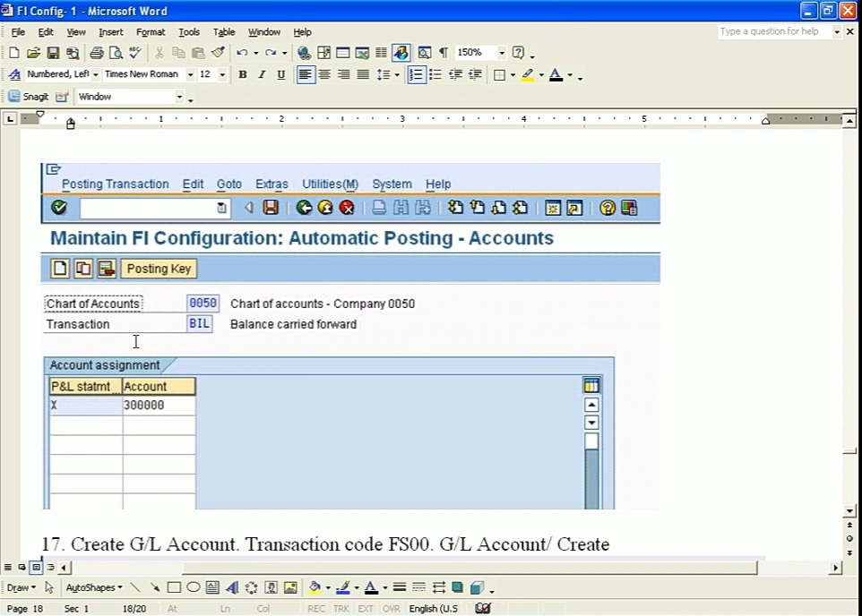This screenshot has height=616, width=862.
Task: Run the Spelling and Grammar check
Action: coord(135,53)
